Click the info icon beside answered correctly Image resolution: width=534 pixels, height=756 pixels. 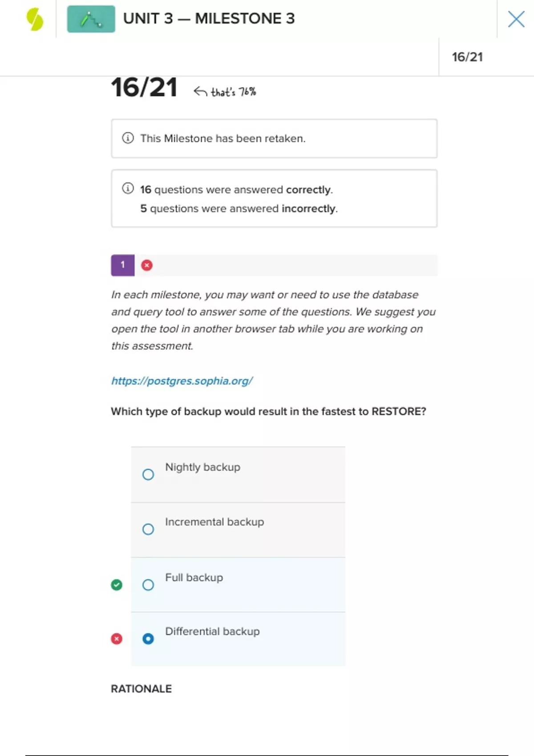[x=128, y=189]
